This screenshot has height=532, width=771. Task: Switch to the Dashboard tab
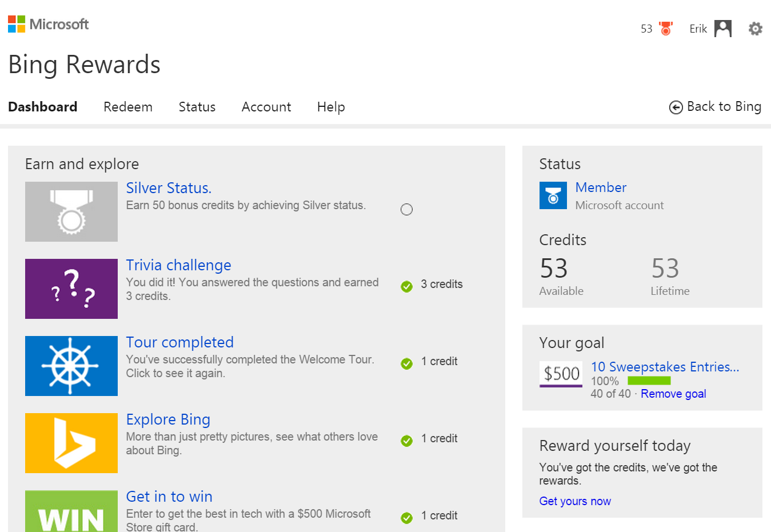43,107
